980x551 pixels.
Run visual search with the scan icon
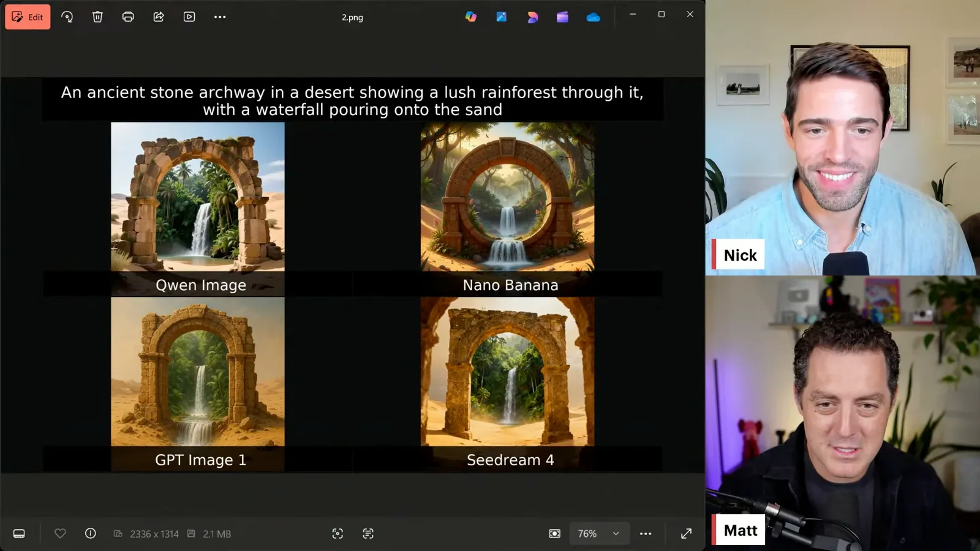pos(337,534)
